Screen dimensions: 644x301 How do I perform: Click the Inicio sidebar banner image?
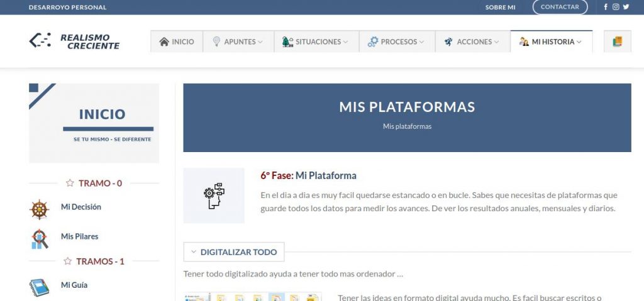94,123
